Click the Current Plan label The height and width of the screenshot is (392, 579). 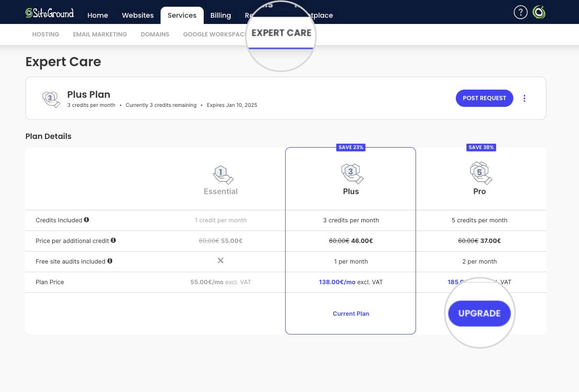pos(351,314)
